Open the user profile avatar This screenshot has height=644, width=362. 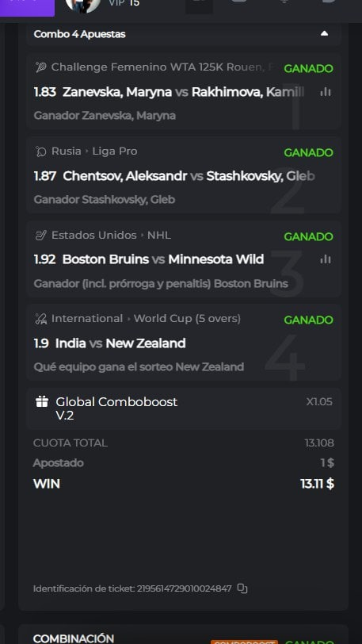pos(82,4)
